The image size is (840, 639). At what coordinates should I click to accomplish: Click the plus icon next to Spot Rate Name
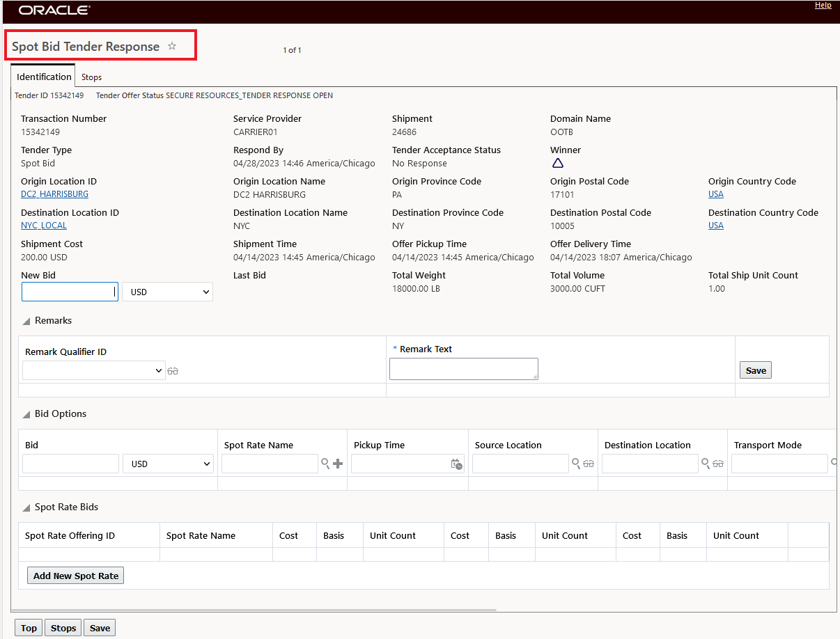tap(338, 464)
